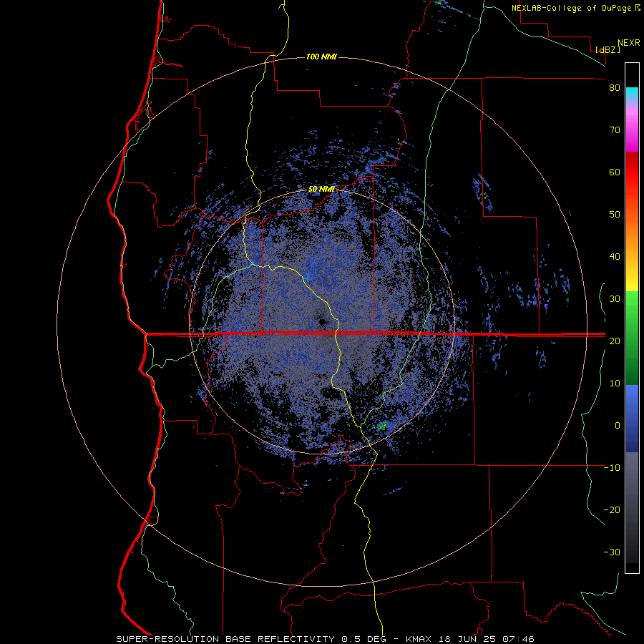Click the 30 value on the dBZ scale
The width and height of the screenshot is (644, 644).
615,298
